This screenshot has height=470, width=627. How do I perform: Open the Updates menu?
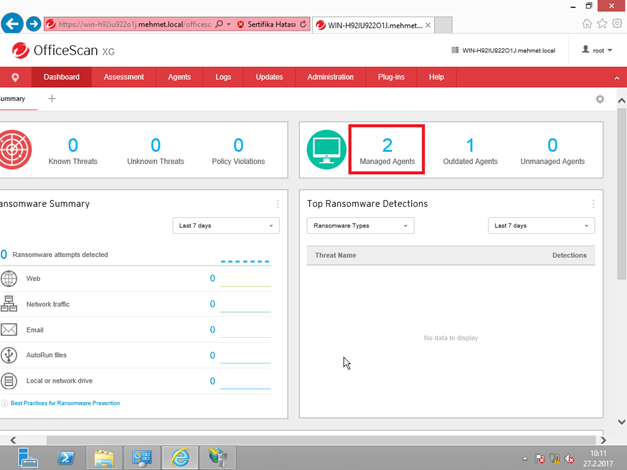click(269, 77)
